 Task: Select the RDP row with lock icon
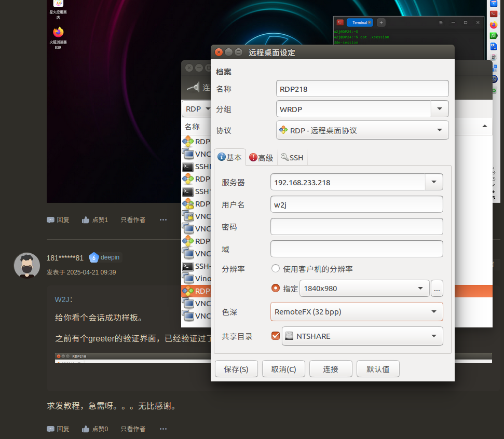(196, 204)
